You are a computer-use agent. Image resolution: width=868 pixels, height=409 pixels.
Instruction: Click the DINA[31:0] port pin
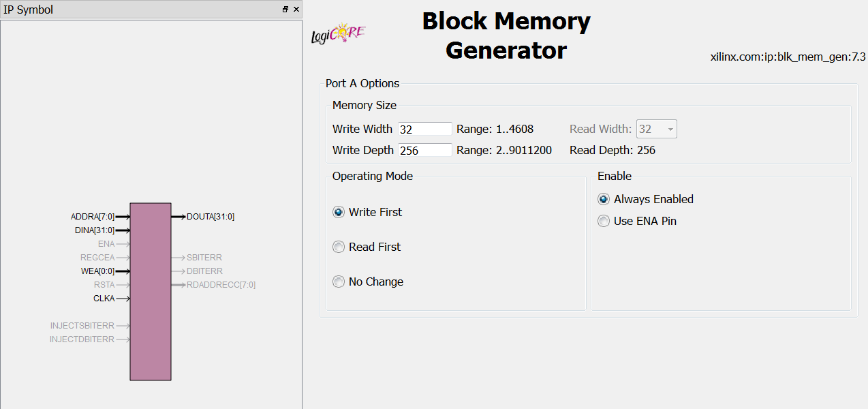pyautogui.click(x=102, y=230)
